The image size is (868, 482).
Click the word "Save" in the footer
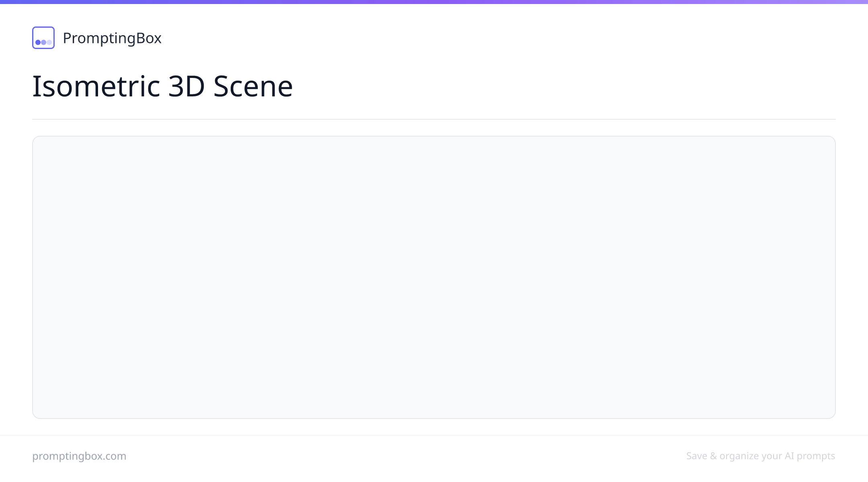(697, 456)
